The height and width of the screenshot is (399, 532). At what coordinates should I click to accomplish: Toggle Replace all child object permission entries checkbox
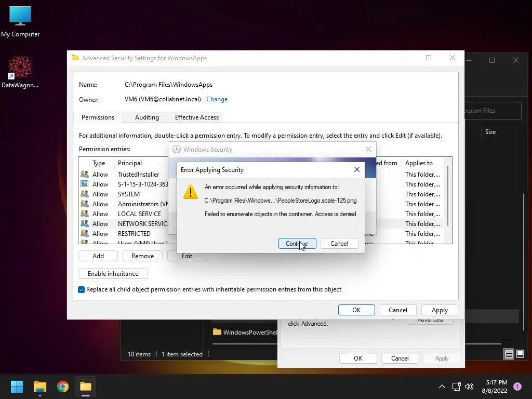(82, 289)
